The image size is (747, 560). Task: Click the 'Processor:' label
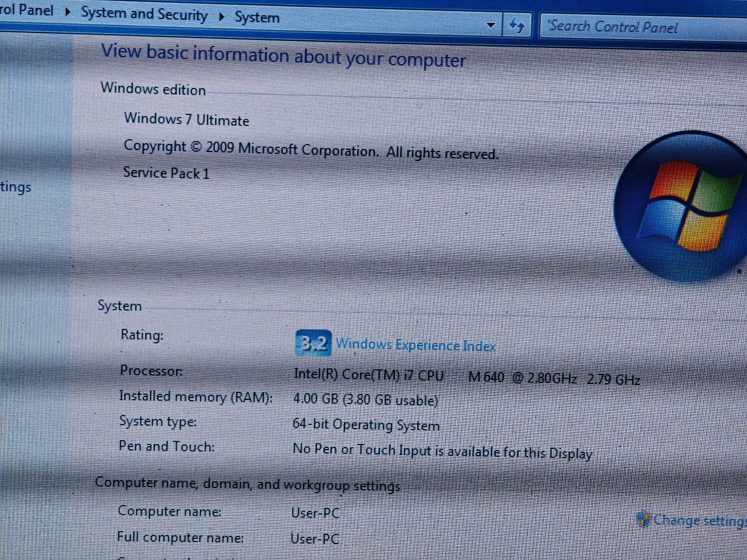pyautogui.click(x=151, y=371)
